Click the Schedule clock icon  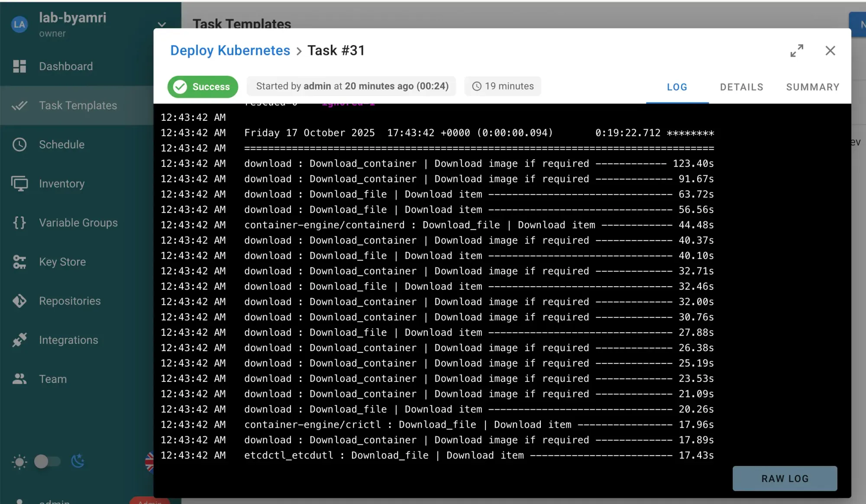point(19,145)
